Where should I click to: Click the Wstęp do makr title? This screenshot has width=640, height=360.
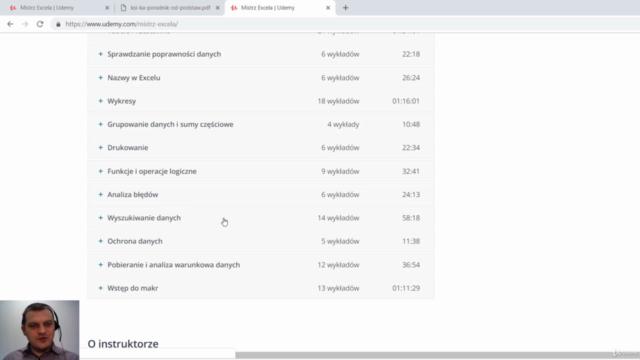[133, 288]
